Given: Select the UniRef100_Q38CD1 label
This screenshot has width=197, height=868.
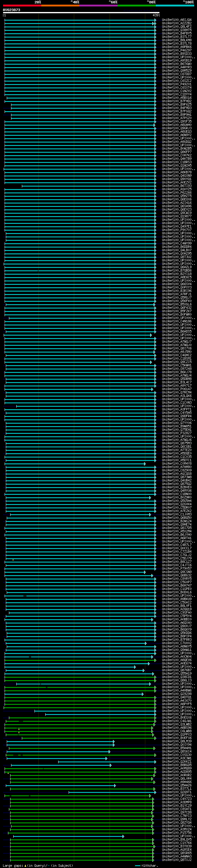Looking at the screenshot, I should click(176, 676).
